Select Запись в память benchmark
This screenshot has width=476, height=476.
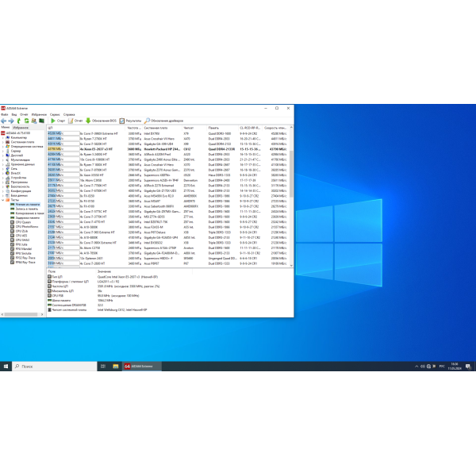coord(27,209)
